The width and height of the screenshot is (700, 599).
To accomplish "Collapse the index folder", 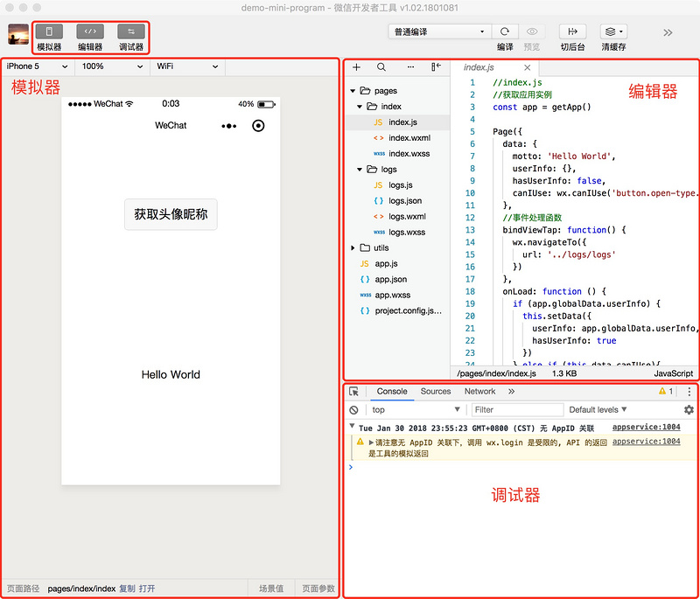I will click(x=360, y=107).
